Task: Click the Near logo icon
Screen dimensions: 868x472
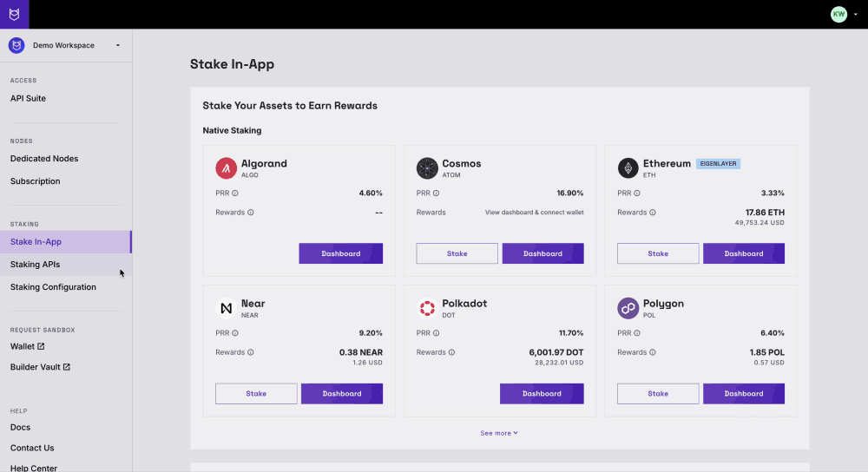Action: [226, 308]
